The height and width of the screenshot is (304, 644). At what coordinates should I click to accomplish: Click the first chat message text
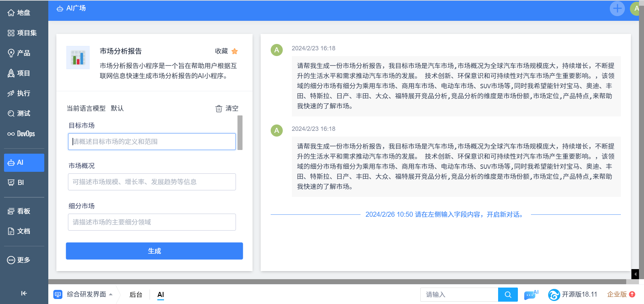click(456, 86)
